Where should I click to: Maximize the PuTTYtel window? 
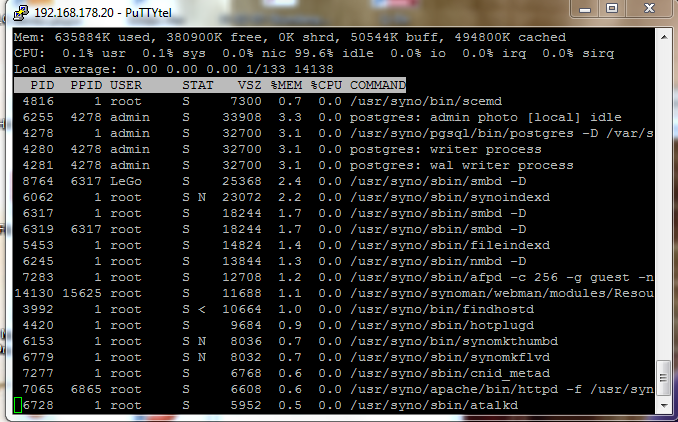(x=611, y=9)
